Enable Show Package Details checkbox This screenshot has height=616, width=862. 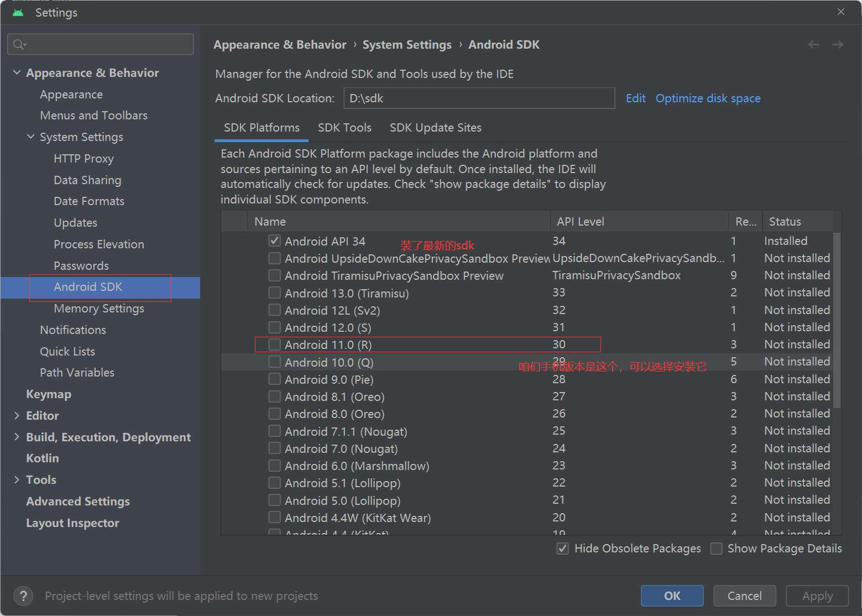click(x=717, y=549)
